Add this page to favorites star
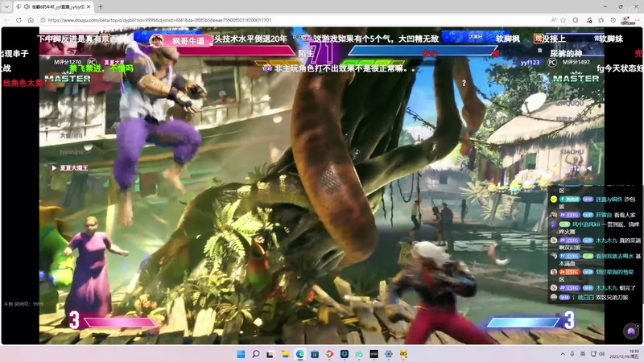The image size is (644, 362). [x=563, y=19]
